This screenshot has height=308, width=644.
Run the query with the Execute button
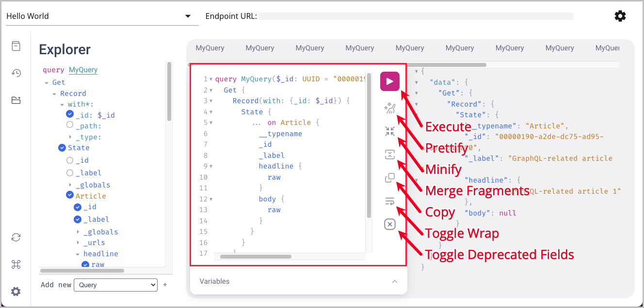tap(389, 81)
